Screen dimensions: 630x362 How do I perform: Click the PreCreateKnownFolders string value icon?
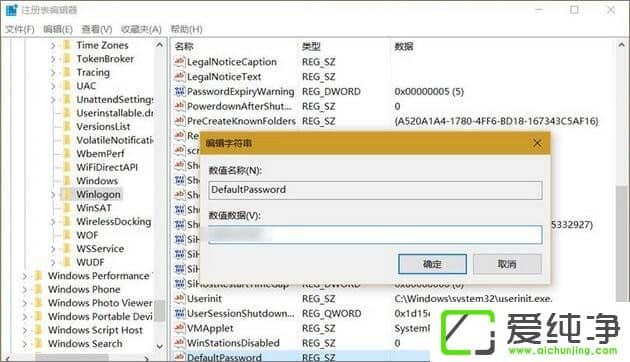(180, 121)
